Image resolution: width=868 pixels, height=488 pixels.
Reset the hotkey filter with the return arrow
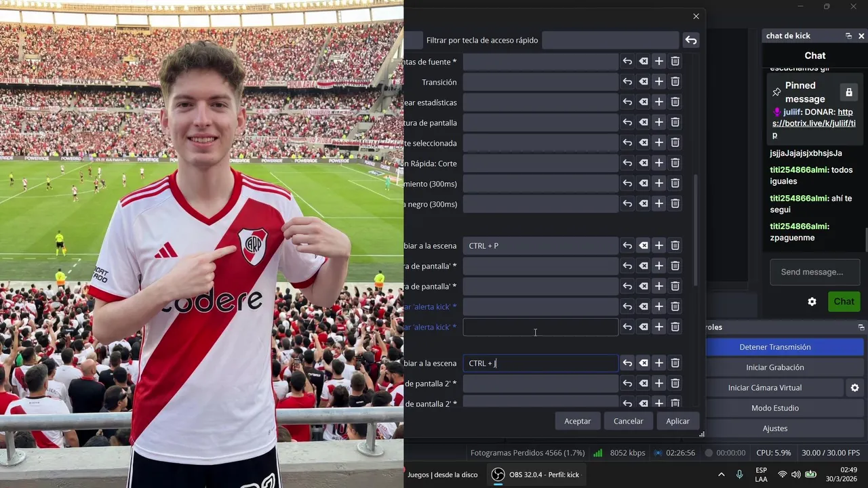691,40
